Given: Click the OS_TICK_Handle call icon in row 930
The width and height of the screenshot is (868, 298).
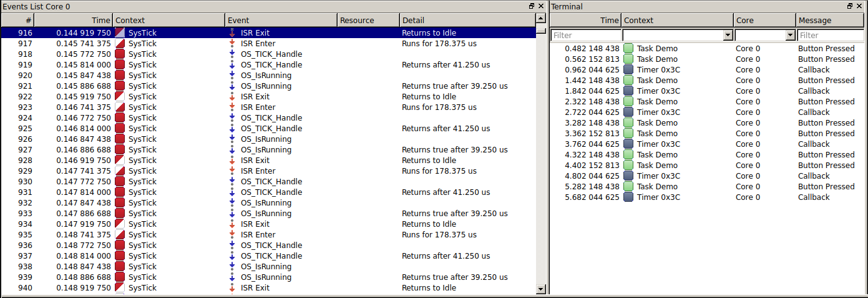Looking at the screenshot, I should tap(232, 182).
